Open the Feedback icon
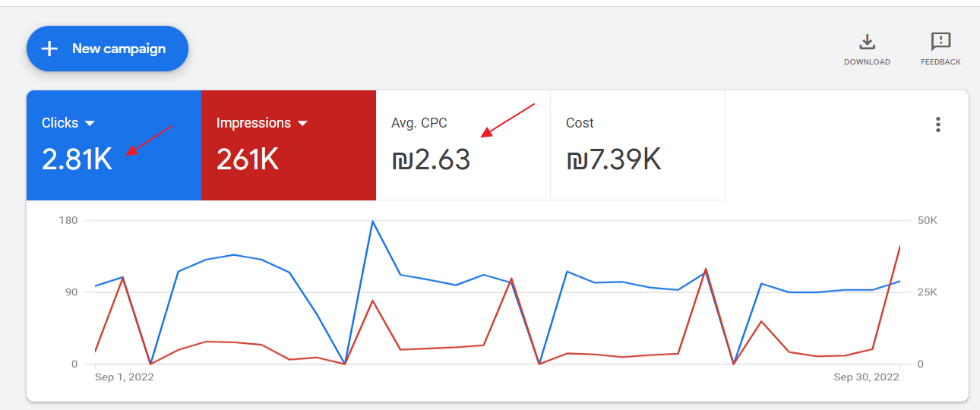Viewport: 980px width, 410px height. [x=940, y=41]
